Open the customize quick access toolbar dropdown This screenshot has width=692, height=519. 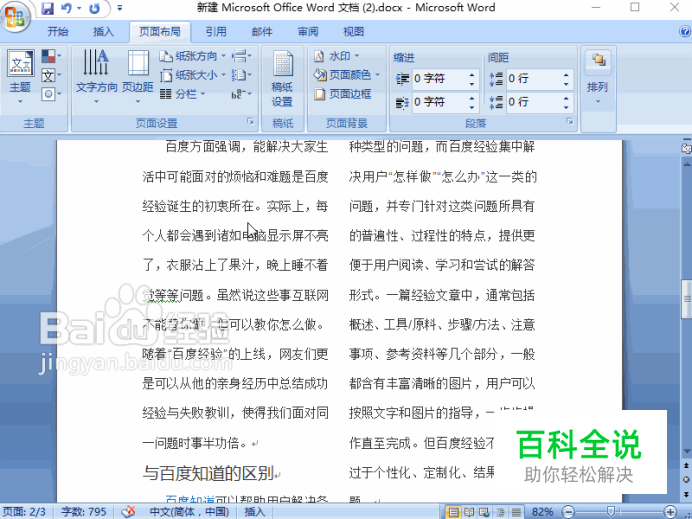click(120, 8)
